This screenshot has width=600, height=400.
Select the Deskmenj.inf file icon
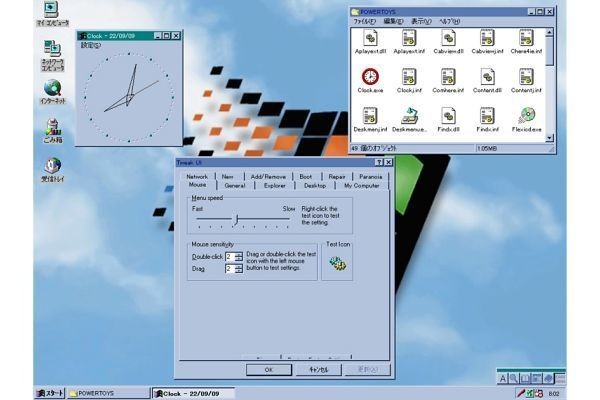coord(370,116)
